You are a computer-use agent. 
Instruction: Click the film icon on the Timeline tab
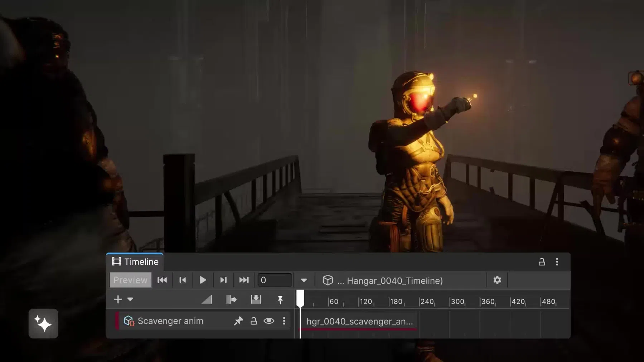(x=116, y=261)
